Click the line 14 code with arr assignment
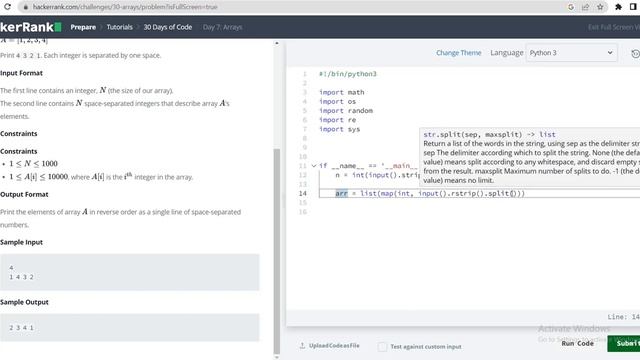 coord(430,193)
